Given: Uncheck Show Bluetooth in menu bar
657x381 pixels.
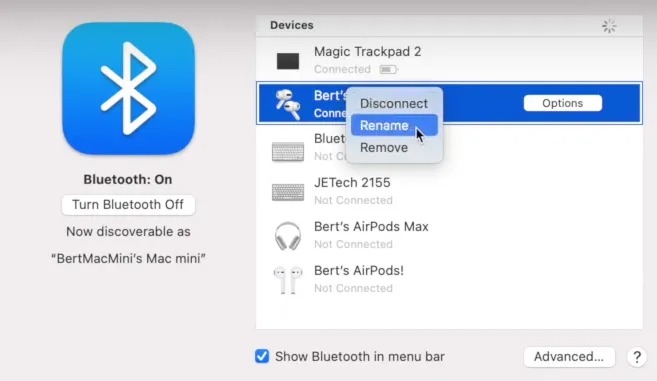Looking at the screenshot, I should 262,356.
